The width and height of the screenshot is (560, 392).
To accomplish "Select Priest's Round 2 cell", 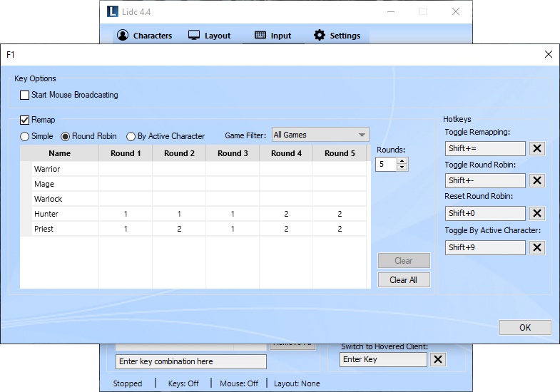I will click(x=179, y=229).
